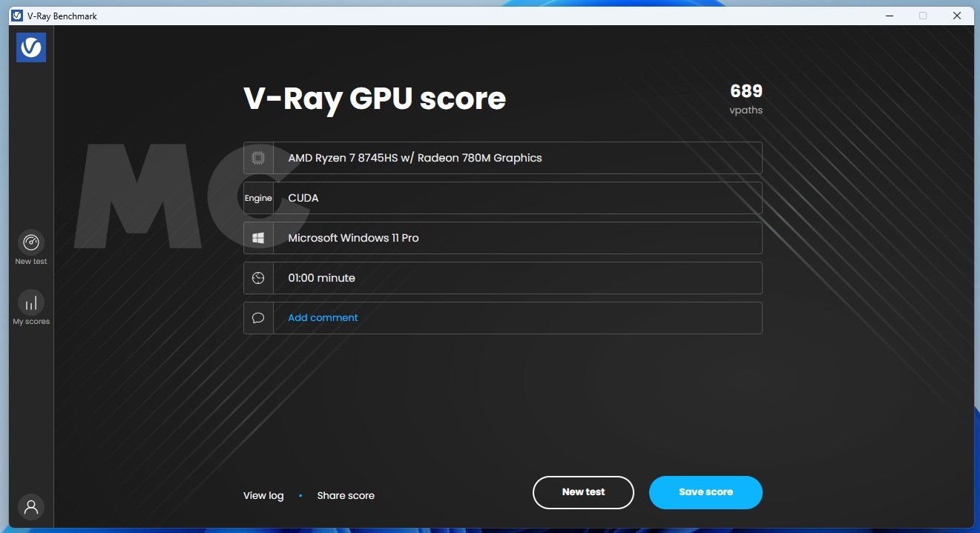Open the user account profile icon
This screenshot has height=533, width=980.
coord(31,507)
